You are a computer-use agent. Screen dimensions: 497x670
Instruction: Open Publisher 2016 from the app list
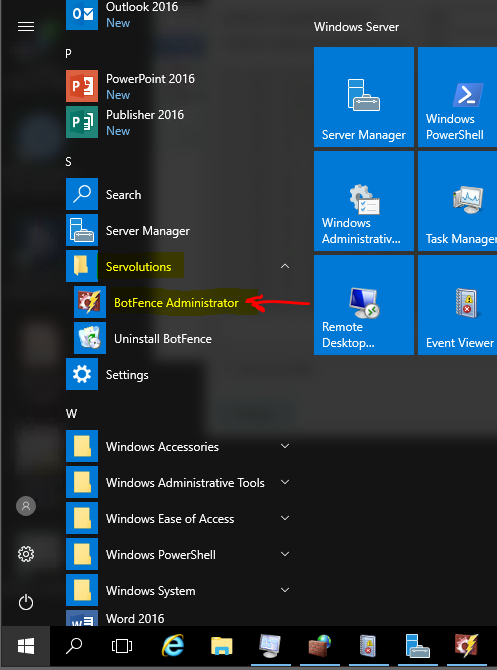179,122
